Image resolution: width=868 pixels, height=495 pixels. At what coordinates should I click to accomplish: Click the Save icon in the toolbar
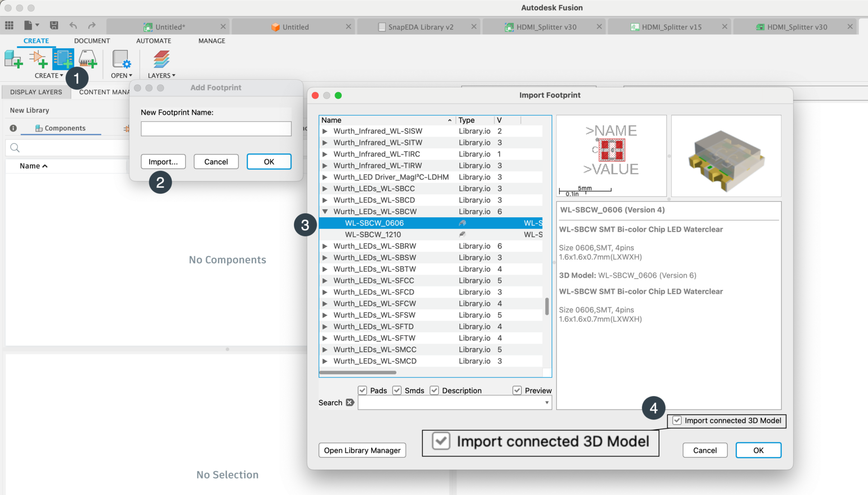click(x=54, y=26)
